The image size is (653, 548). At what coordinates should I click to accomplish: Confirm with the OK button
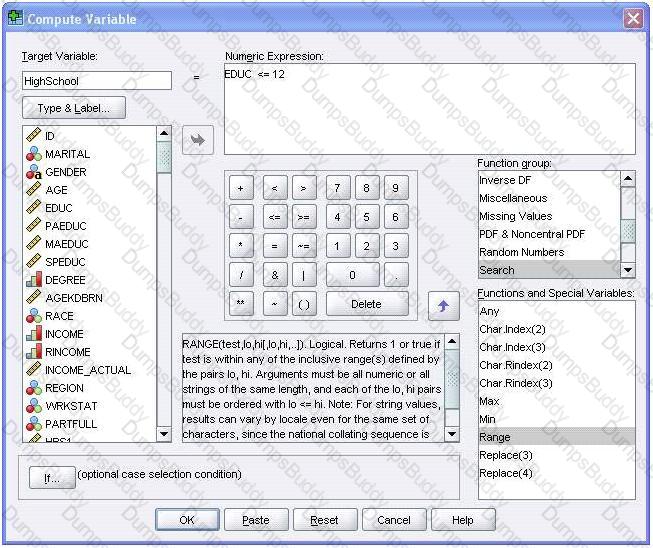pyautogui.click(x=187, y=520)
